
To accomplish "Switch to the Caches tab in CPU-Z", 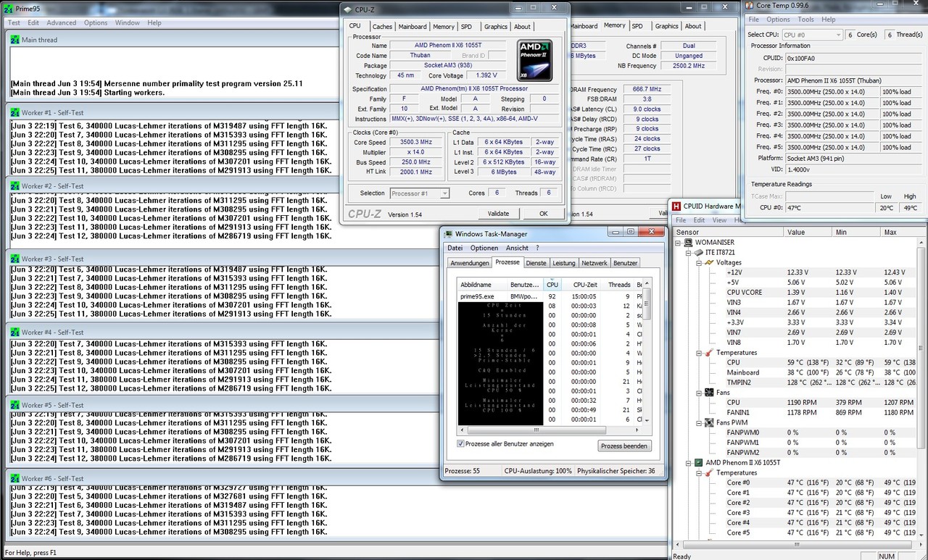I will (x=382, y=27).
